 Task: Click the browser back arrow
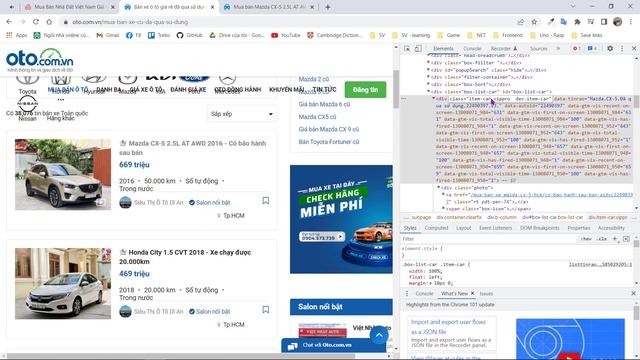(x=9, y=22)
